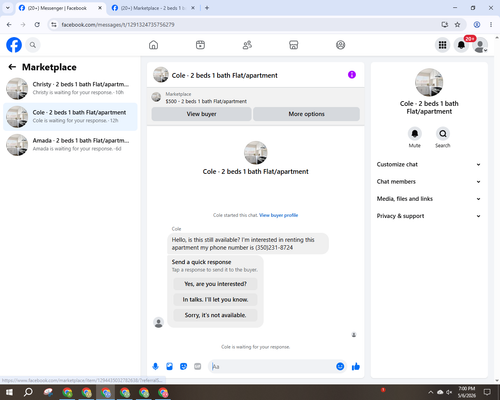Open the tab search dropdown arrow
This screenshot has width=500, height=400.
[x=8, y=8]
